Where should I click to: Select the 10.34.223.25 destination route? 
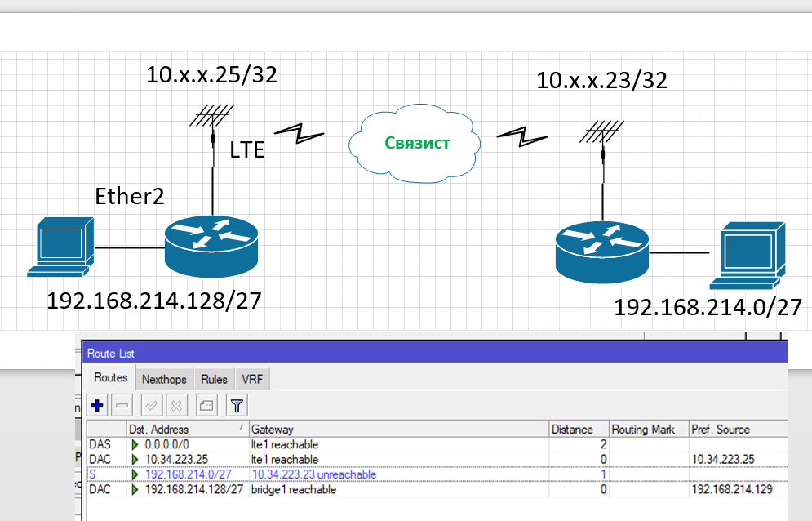[x=437, y=459]
